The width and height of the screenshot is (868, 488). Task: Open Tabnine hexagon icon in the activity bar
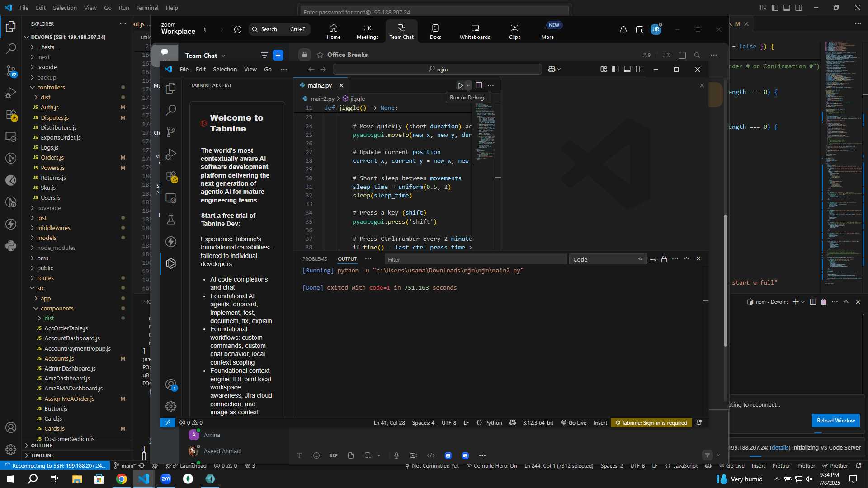pos(171,263)
